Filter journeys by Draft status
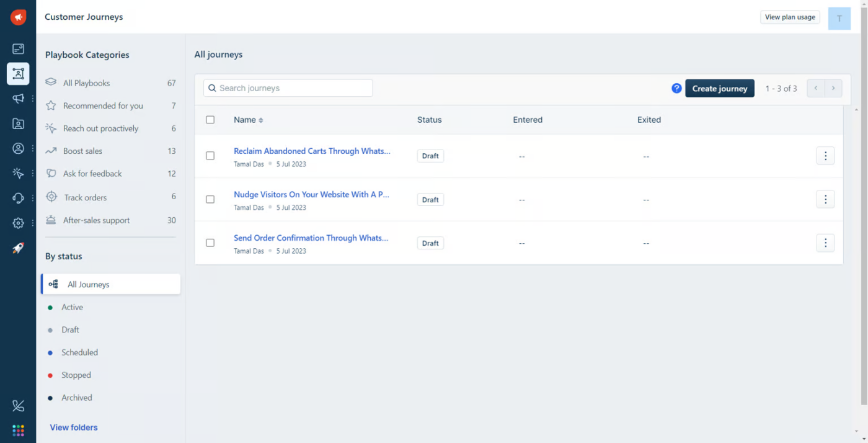The height and width of the screenshot is (443, 868). [x=70, y=330]
